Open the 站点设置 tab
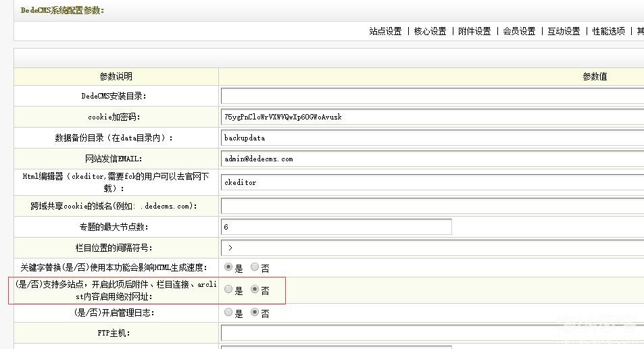644x349 pixels. click(x=385, y=31)
